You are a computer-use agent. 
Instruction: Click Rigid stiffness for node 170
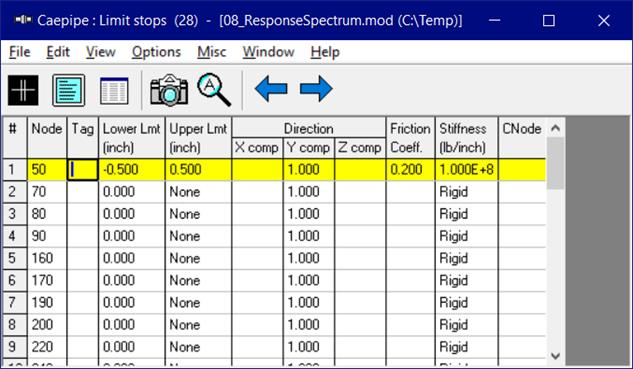466,281
